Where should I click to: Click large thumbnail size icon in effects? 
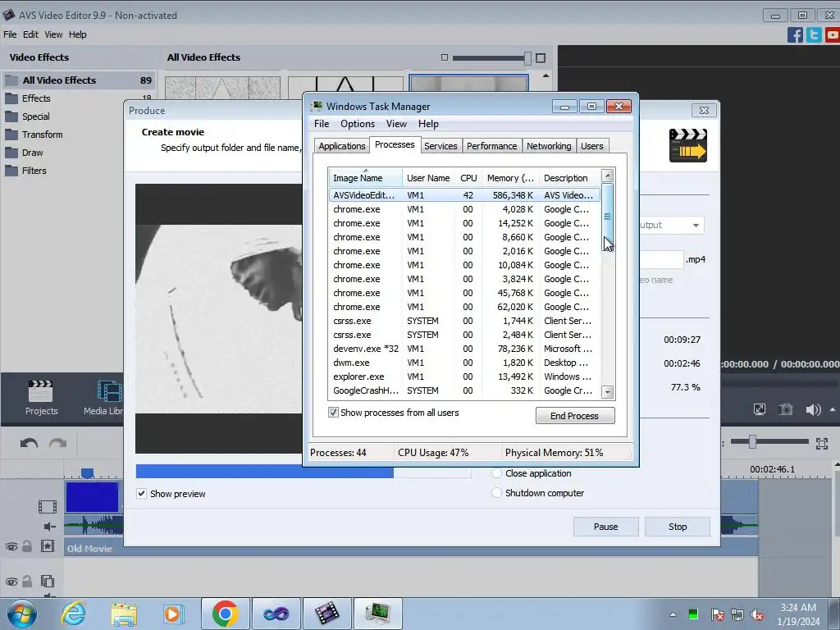[x=541, y=57]
